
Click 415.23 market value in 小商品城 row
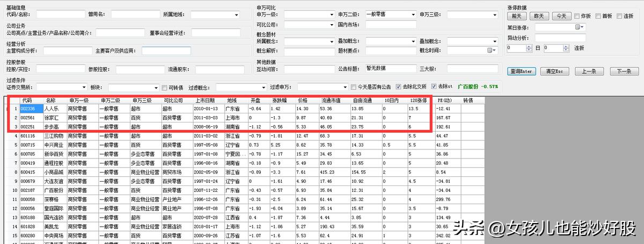pyautogui.click(x=334, y=171)
